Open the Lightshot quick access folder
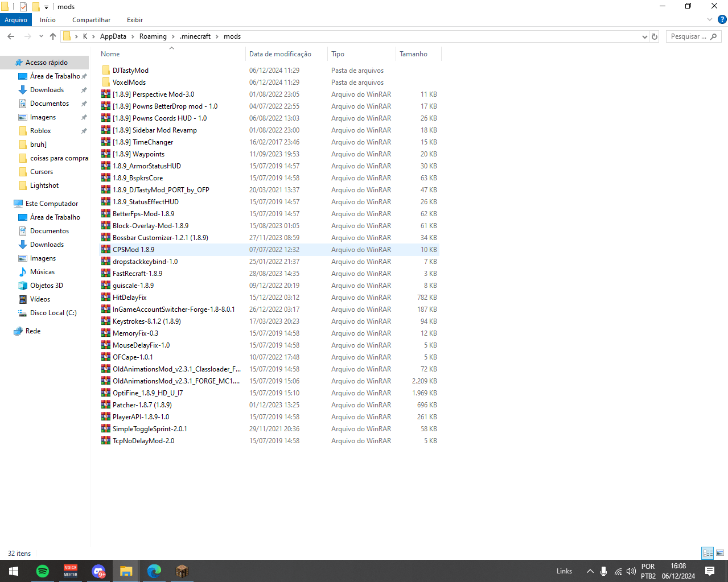 coord(44,185)
